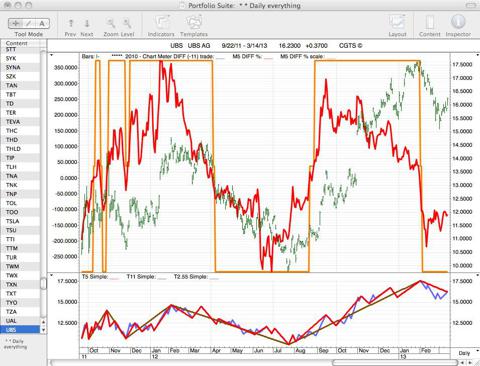Step up in the symbol list stepper
480x366 pixels.
pos(43,322)
